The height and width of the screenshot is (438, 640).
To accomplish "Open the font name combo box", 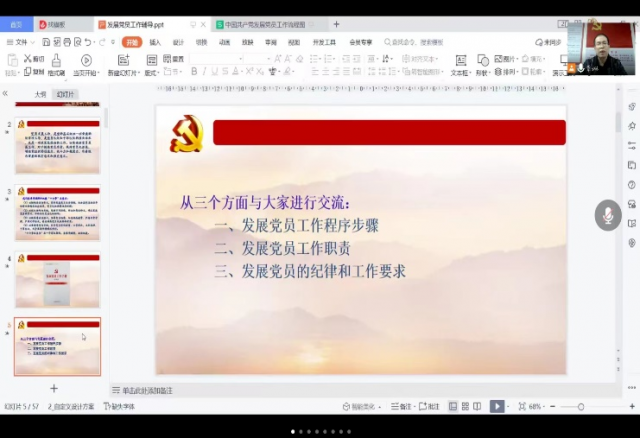I will tap(214, 59).
